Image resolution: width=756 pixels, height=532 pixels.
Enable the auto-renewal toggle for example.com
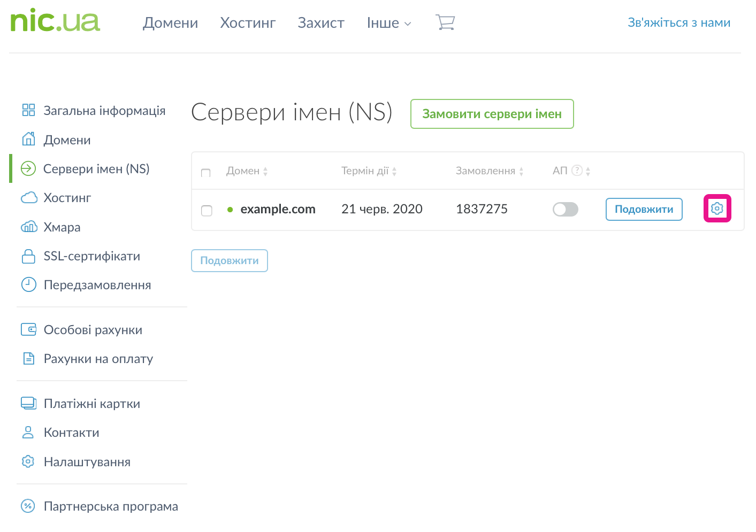[565, 209]
